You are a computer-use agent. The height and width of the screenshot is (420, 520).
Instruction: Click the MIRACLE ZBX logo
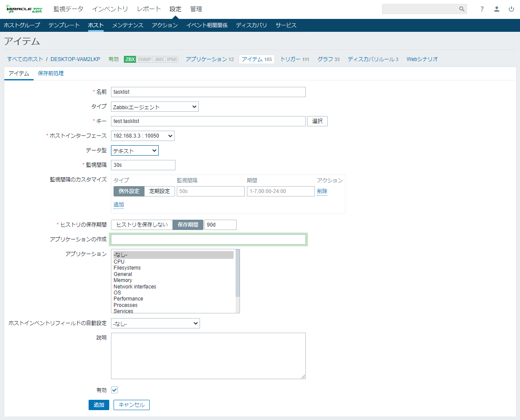pyautogui.click(x=25, y=9)
